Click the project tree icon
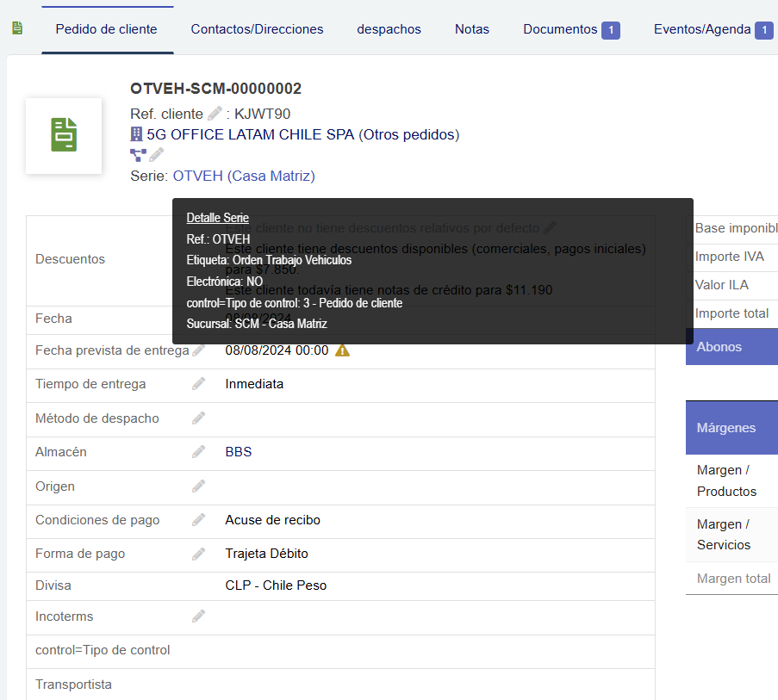Image resolution: width=778 pixels, height=700 pixels. (138, 155)
